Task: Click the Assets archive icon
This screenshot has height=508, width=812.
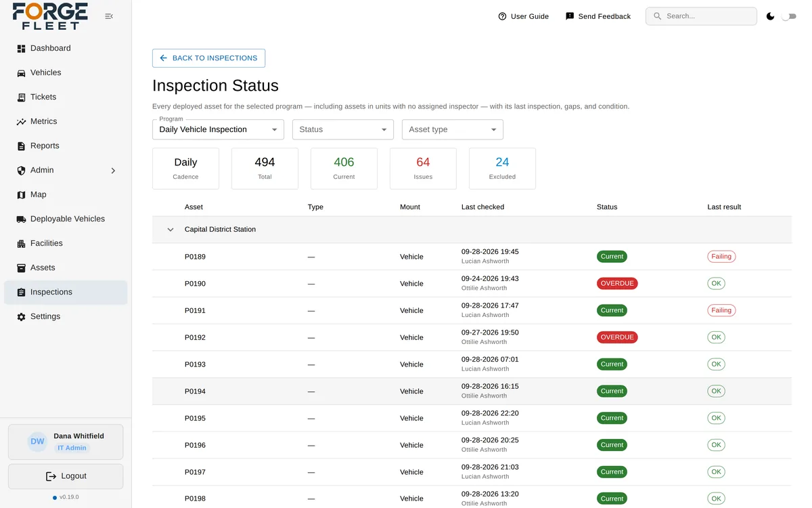Action: 21,268
